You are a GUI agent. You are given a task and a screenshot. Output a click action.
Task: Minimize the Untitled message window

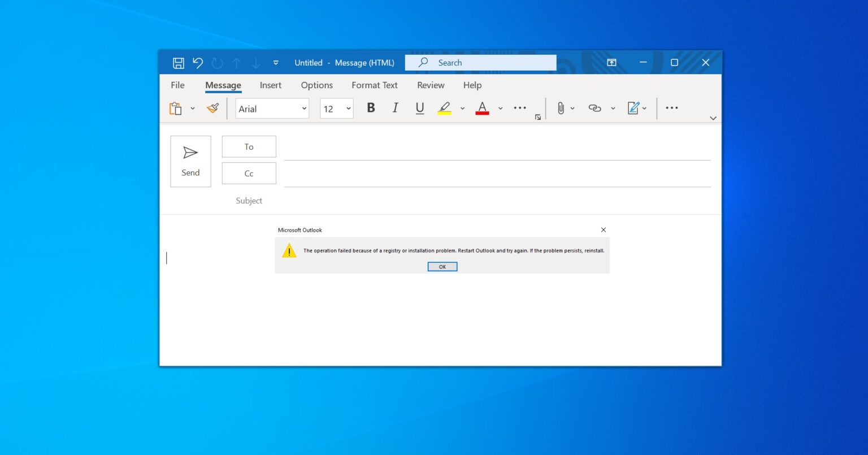click(643, 63)
